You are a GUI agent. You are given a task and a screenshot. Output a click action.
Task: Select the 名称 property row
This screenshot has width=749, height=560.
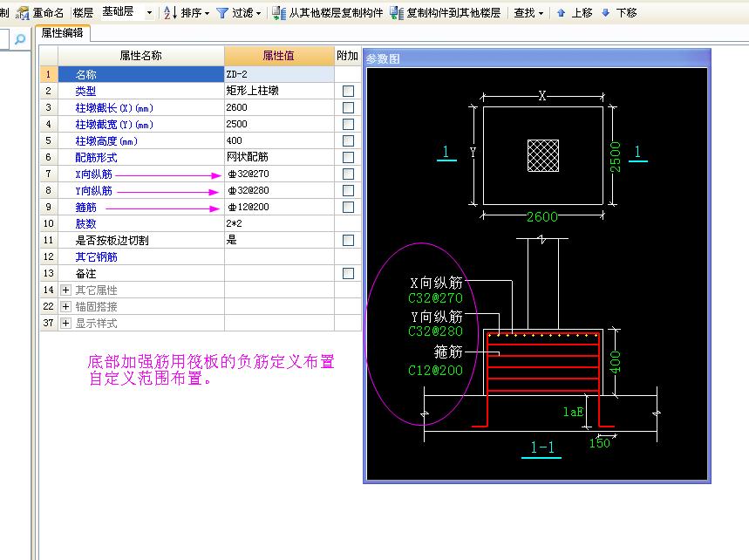click(x=141, y=74)
